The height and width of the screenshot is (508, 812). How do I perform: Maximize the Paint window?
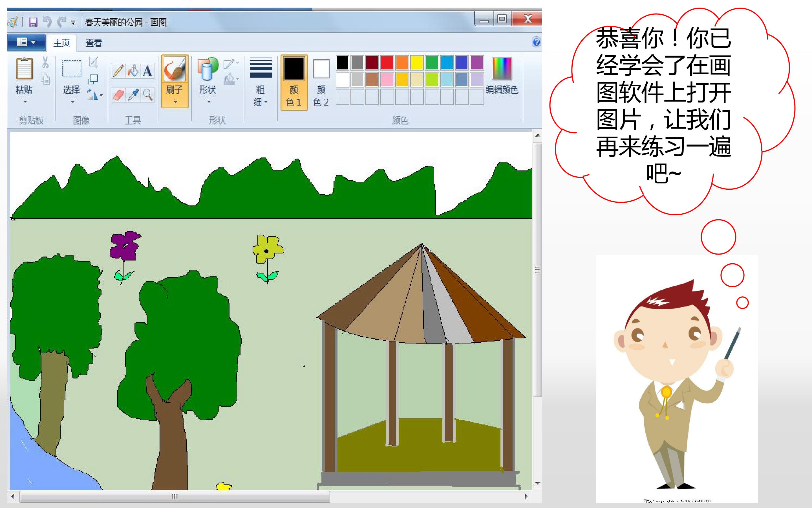502,19
